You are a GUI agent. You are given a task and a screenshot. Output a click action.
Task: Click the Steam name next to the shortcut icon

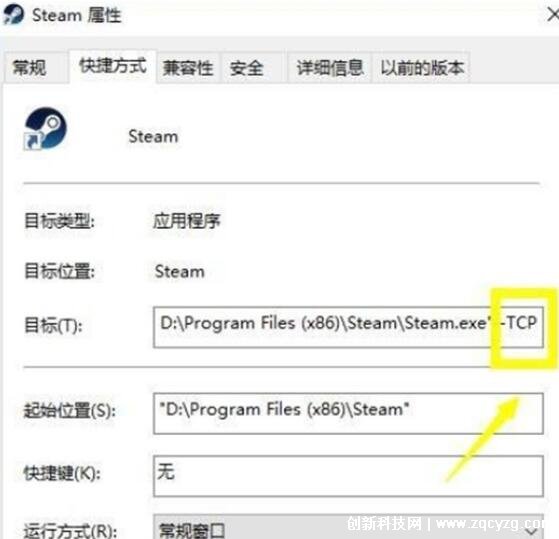tap(153, 137)
